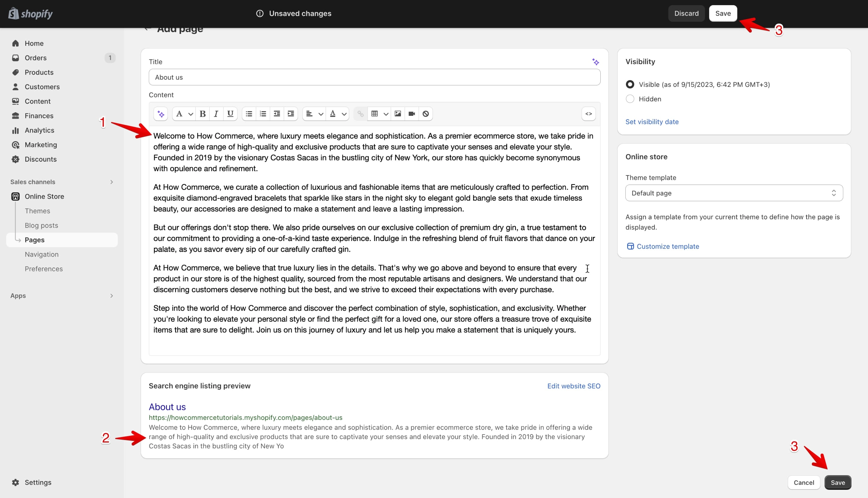Insert a bulleted list

pyautogui.click(x=249, y=114)
